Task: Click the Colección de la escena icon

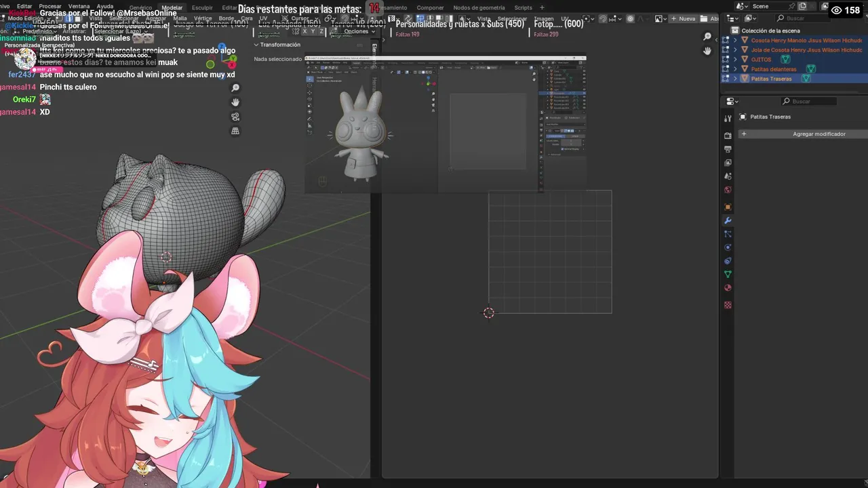Action: point(735,30)
